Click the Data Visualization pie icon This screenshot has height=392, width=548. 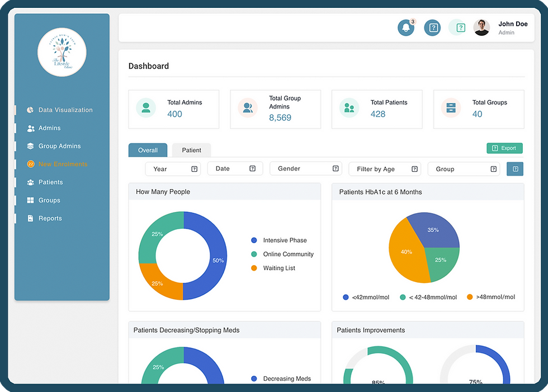(30, 110)
